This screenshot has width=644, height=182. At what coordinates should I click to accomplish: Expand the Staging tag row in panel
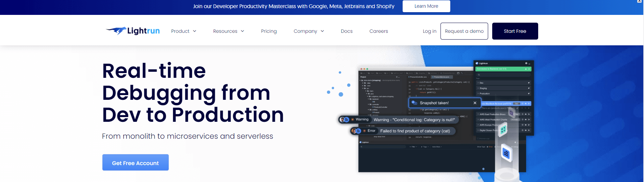point(483,88)
